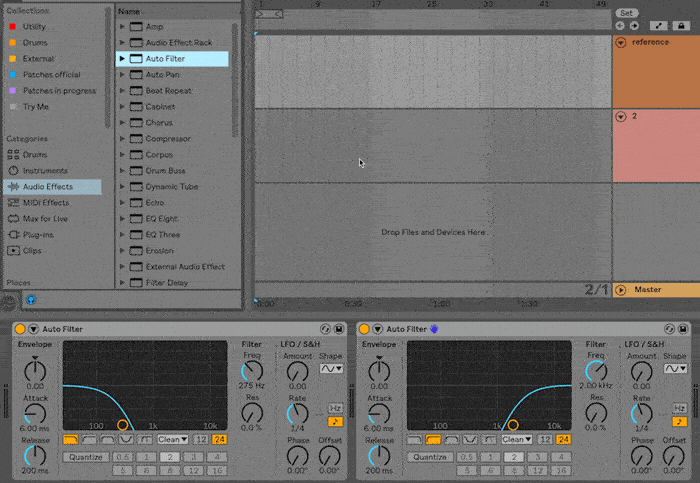Jump to the next locator with the right arrow
Viewport: 700px width, 483px height.
(x=634, y=26)
